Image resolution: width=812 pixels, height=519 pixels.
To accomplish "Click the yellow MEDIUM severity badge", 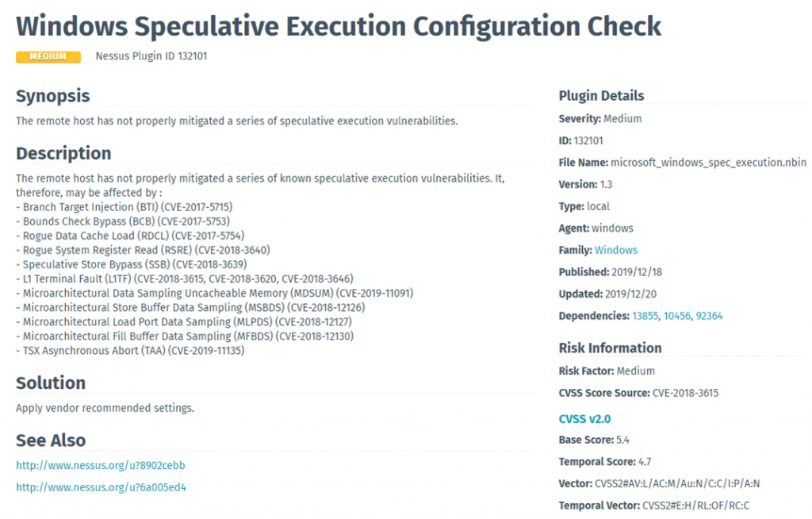I will coord(48,56).
